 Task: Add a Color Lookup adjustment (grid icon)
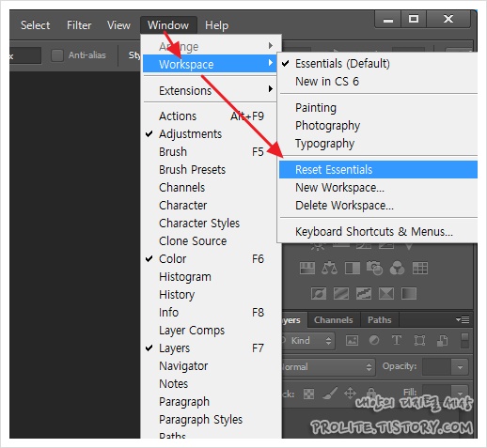[420, 269]
